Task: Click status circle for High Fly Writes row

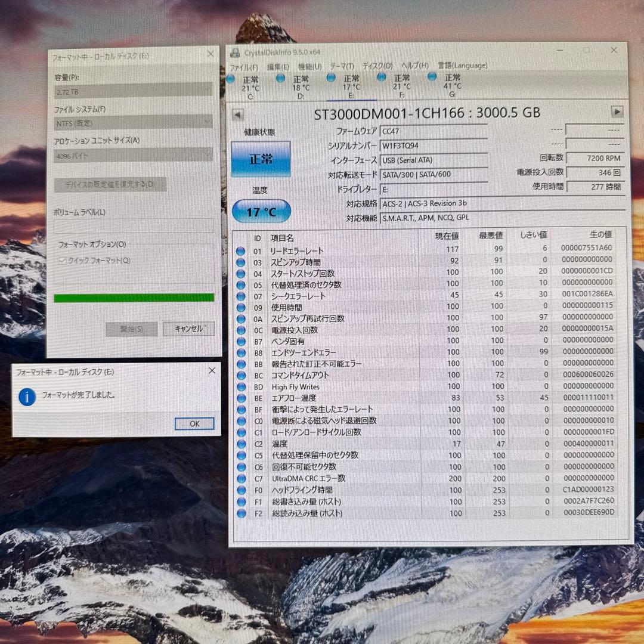Action: 241,387
